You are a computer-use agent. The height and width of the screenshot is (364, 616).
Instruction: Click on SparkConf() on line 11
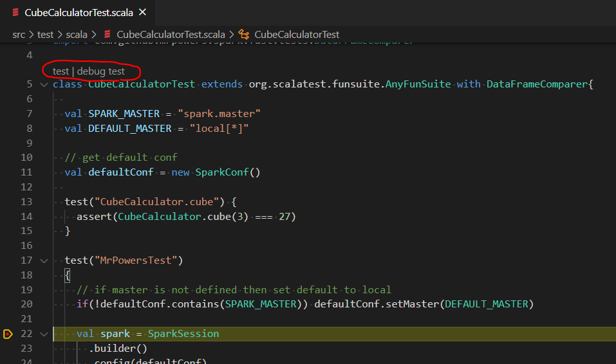228,172
